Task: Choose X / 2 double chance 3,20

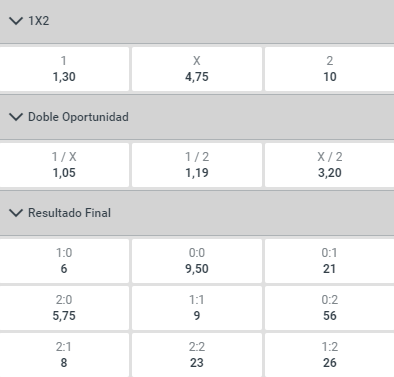Action: tap(329, 165)
